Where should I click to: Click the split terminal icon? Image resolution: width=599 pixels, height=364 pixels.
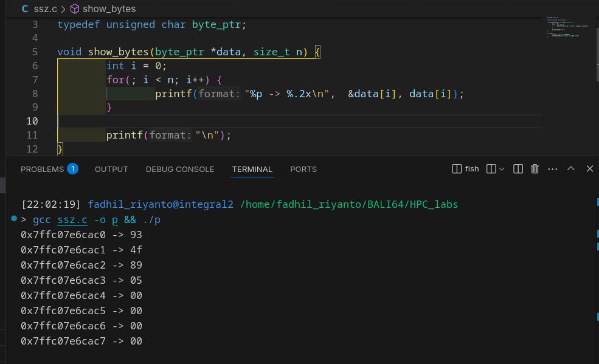pyautogui.click(x=518, y=169)
